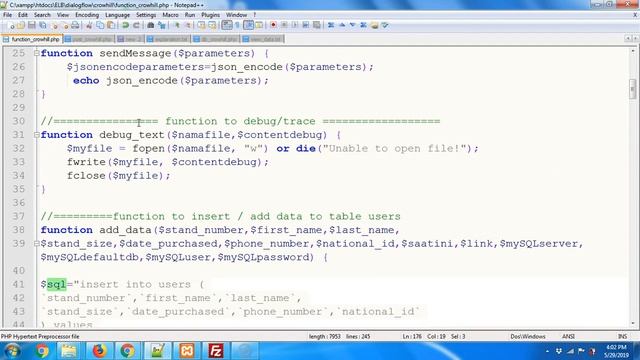
Task: Click 'Ln : 176' in the status bar
Action: 412,336
